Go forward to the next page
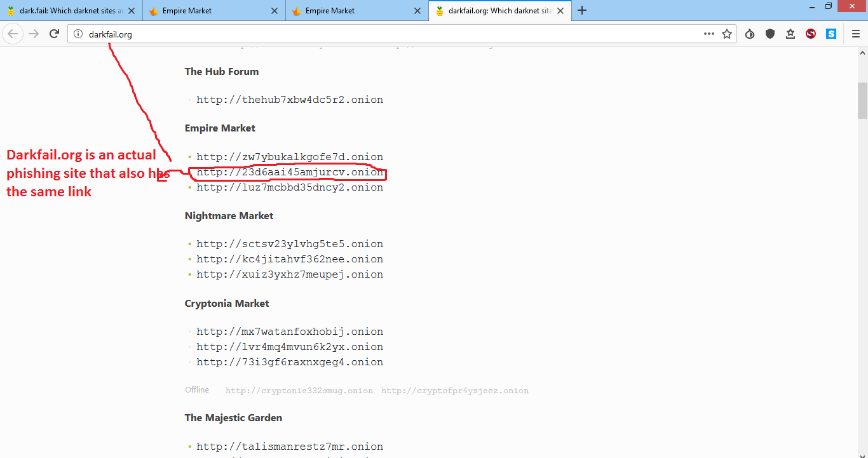 coord(34,34)
